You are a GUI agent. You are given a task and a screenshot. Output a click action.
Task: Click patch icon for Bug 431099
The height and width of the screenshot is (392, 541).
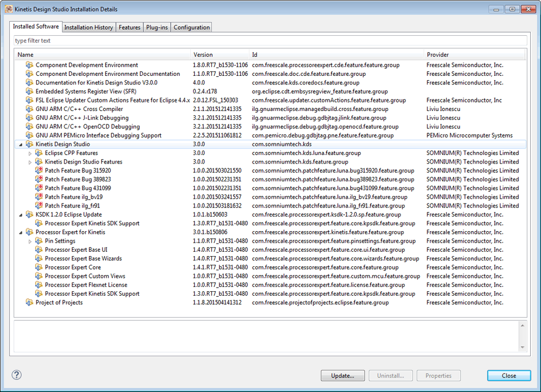click(x=39, y=188)
